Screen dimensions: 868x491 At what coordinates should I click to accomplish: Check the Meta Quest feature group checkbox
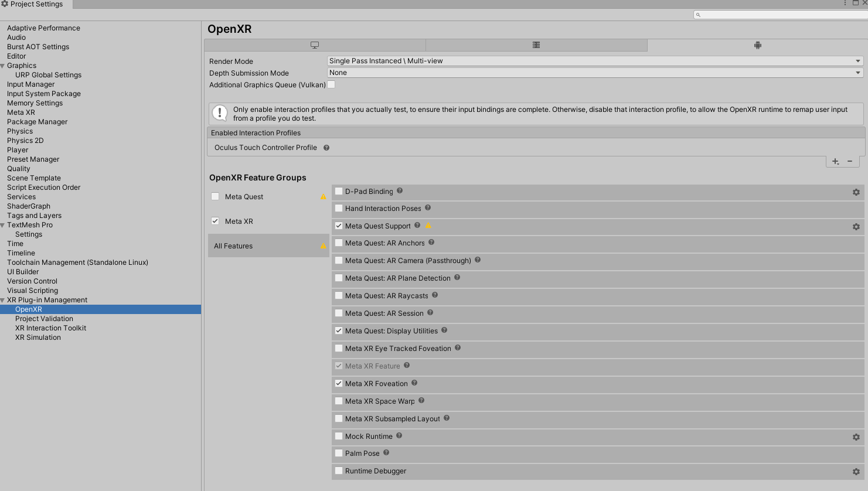tap(215, 196)
